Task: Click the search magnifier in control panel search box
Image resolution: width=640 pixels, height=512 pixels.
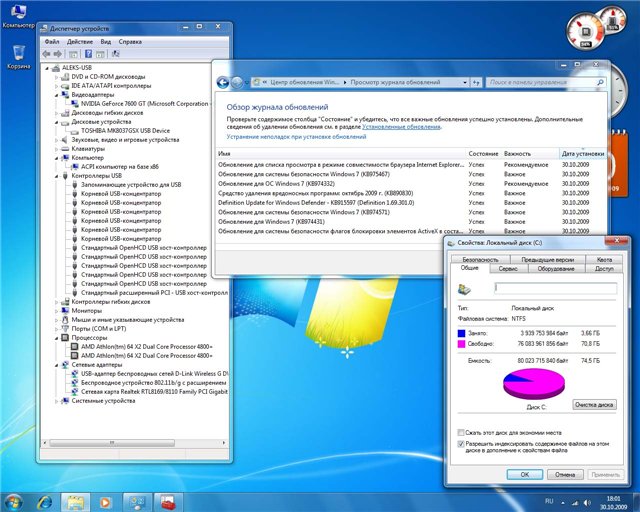Action: coord(600,82)
